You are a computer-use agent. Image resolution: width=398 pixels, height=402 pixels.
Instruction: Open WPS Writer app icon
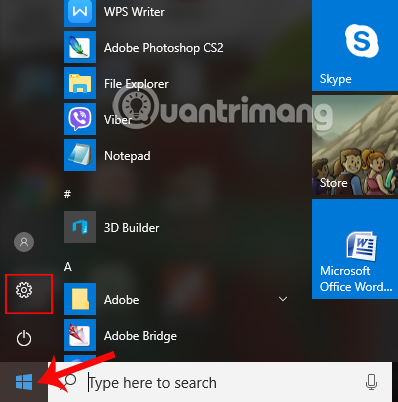click(x=80, y=13)
